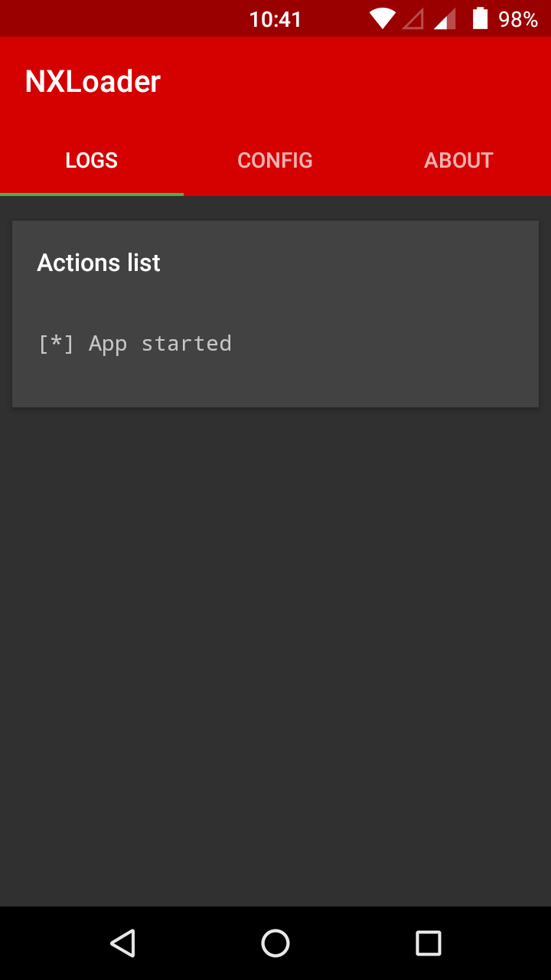Click the [*] marker in the log line
Image resolution: width=551 pixels, height=980 pixels.
tap(57, 344)
